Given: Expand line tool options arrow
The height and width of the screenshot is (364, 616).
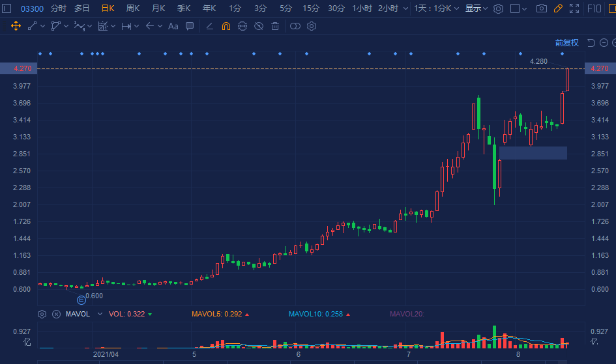Looking at the screenshot, I should click(42, 26).
